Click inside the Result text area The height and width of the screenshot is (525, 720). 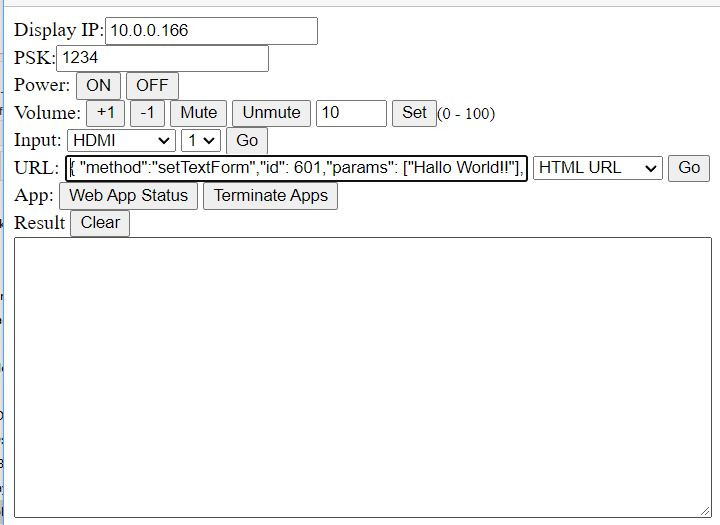pyautogui.click(x=362, y=376)
